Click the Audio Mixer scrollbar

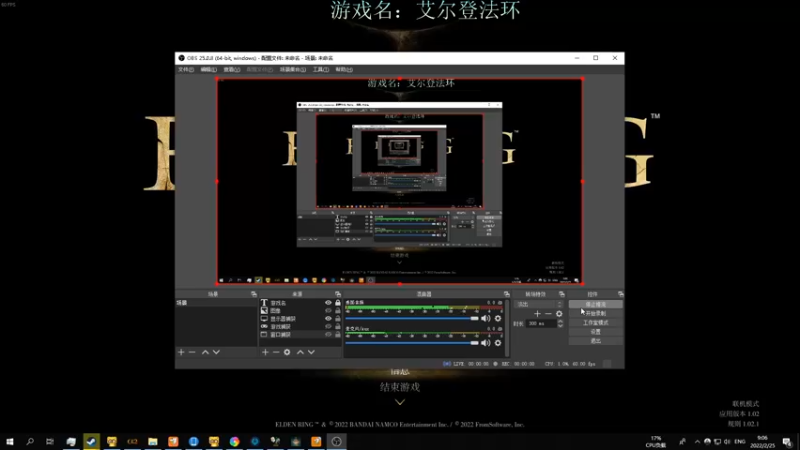click(507, 328)
